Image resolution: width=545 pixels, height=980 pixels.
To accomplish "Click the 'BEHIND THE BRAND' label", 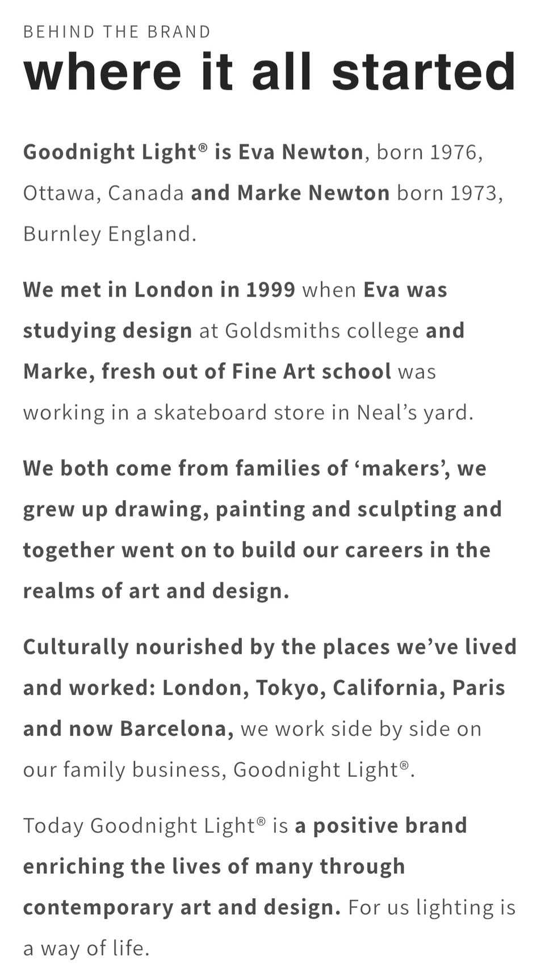I will pyautogui.click(x=117, y=32).
